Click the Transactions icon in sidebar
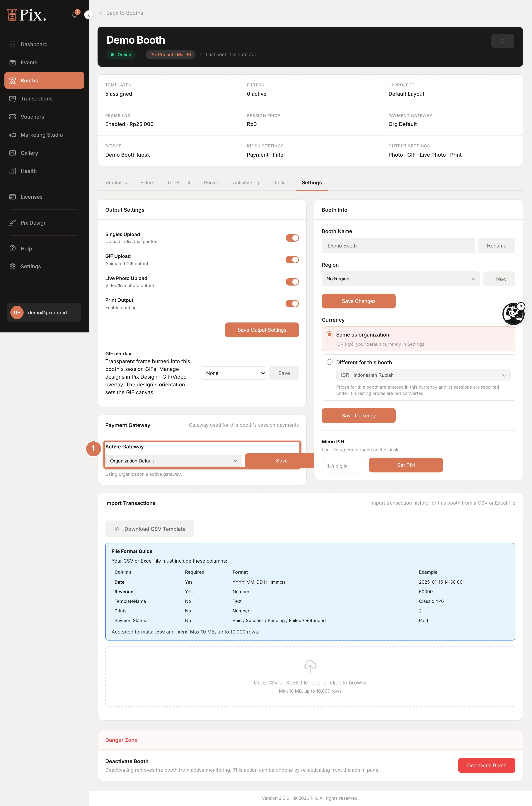This screenshot has width=532, height=806. (13, 99)
